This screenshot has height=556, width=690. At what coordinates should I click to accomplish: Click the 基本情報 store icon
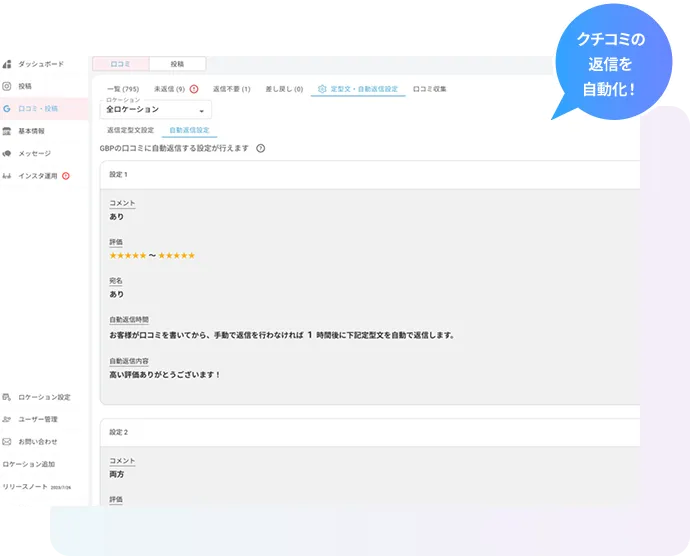pos(7,131)
